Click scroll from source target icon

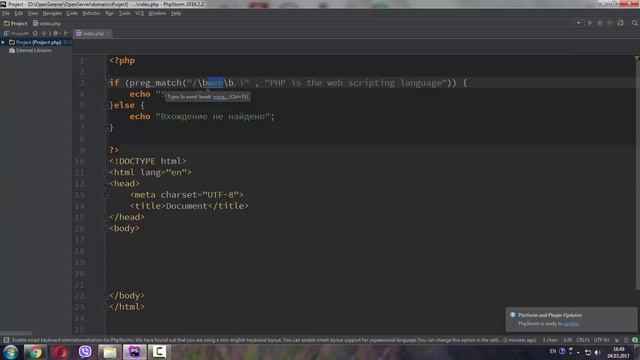35,33
